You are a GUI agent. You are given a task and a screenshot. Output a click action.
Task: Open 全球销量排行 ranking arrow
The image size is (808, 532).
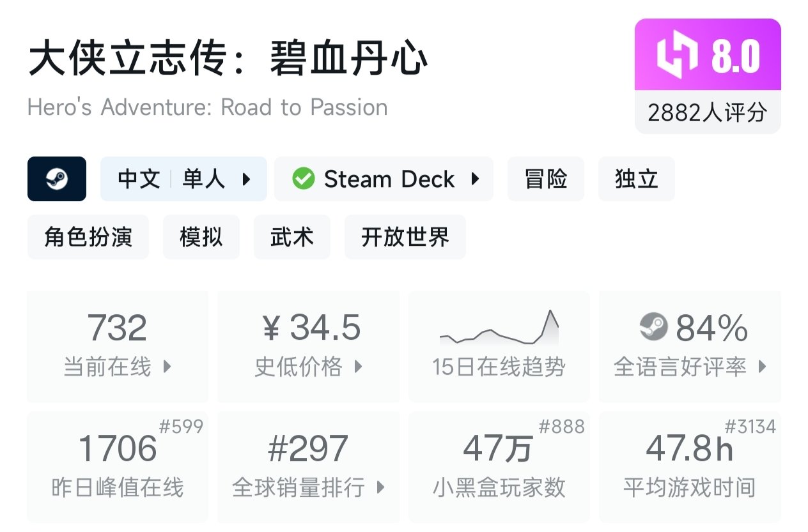tap(381, 488)
